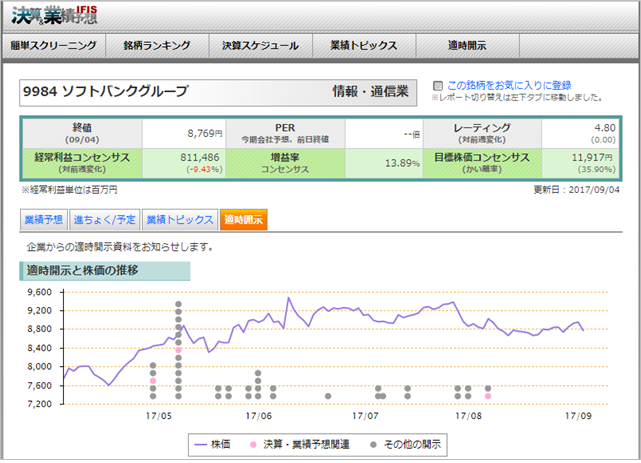The image size is (641, 463).
Task: Click the 9984 ソフトバンクグループ stock title
Action: point(104,92)
